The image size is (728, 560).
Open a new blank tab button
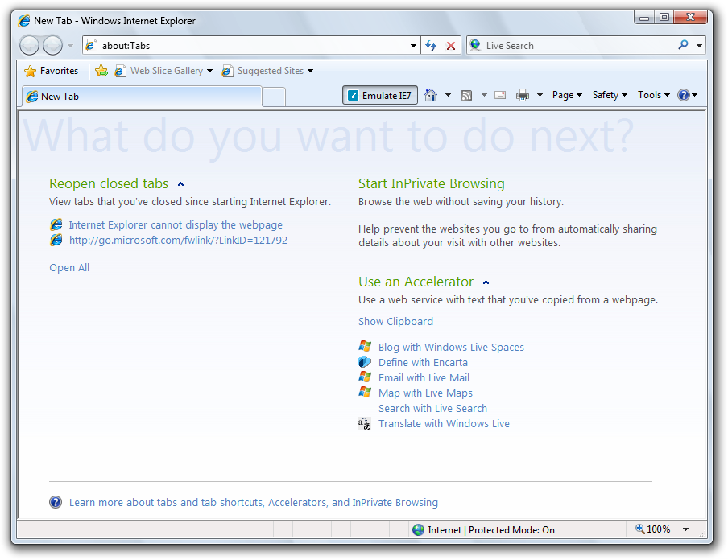[x=274, y=97]
